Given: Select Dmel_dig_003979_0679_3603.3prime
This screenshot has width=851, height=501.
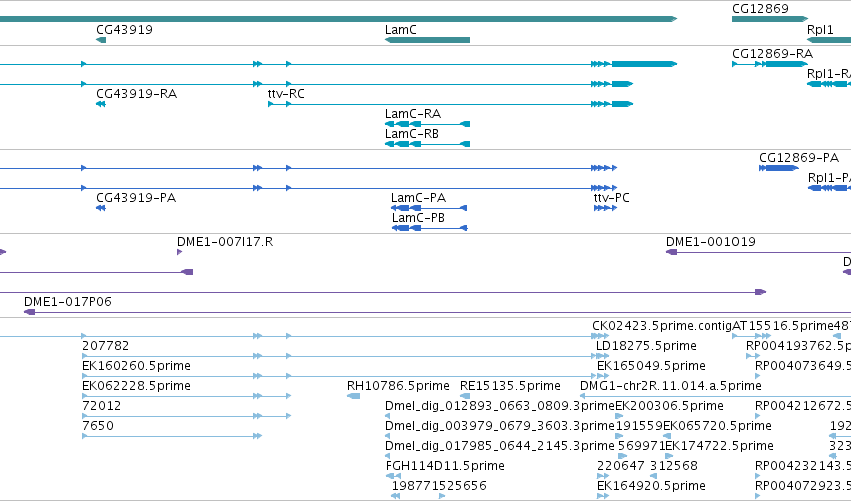Looking at the screenshot, I should click(499, 426).
